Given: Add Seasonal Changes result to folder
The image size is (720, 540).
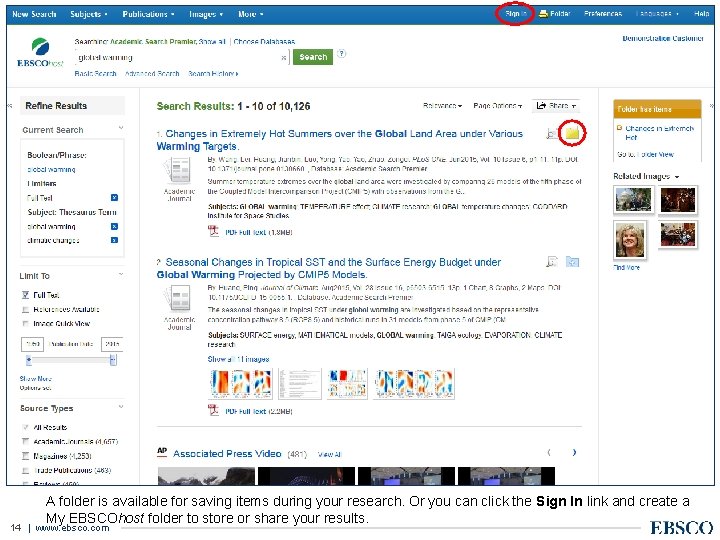Looking at the screenshot, I should point(572,262).
